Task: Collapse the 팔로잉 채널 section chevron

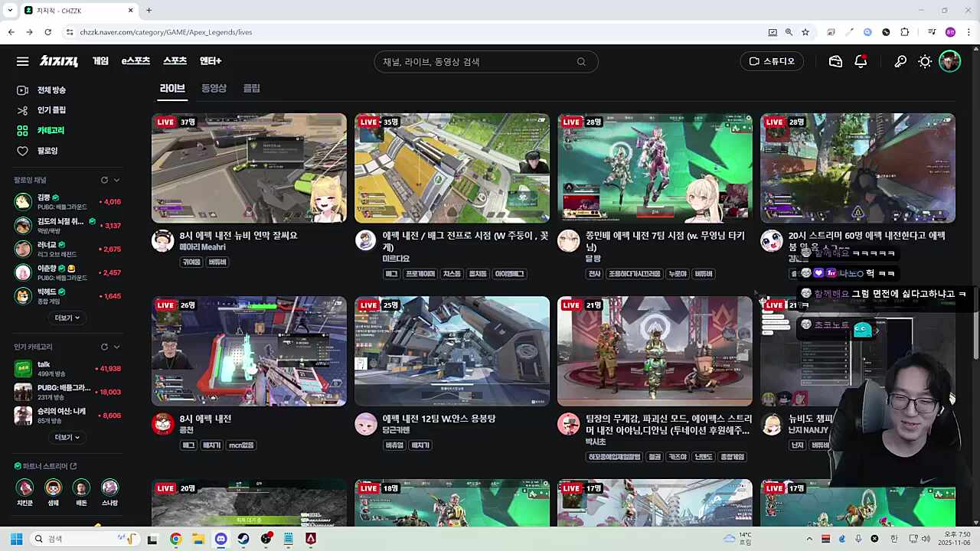Action: pos(116,180)
